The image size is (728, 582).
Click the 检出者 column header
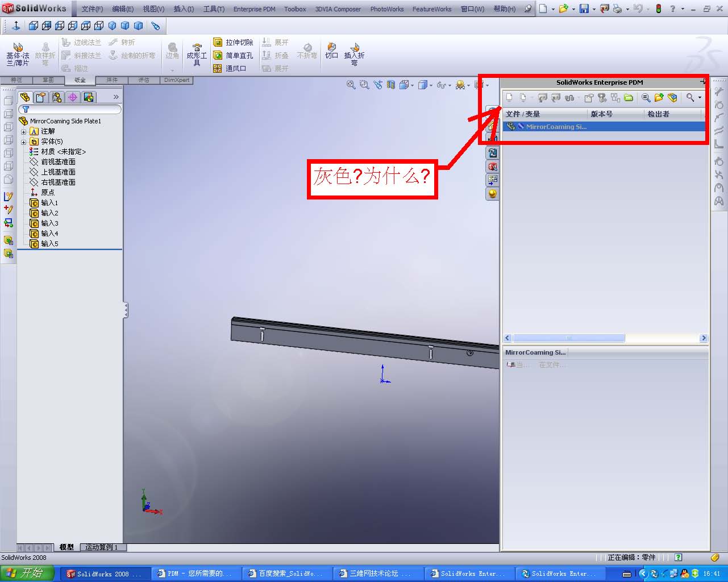coord(673,114)
